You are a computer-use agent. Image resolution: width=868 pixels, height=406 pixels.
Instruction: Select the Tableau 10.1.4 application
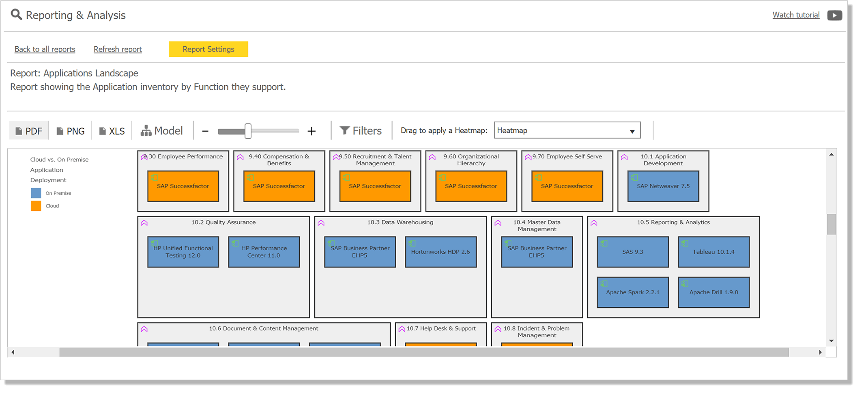(x=713, y=252)
